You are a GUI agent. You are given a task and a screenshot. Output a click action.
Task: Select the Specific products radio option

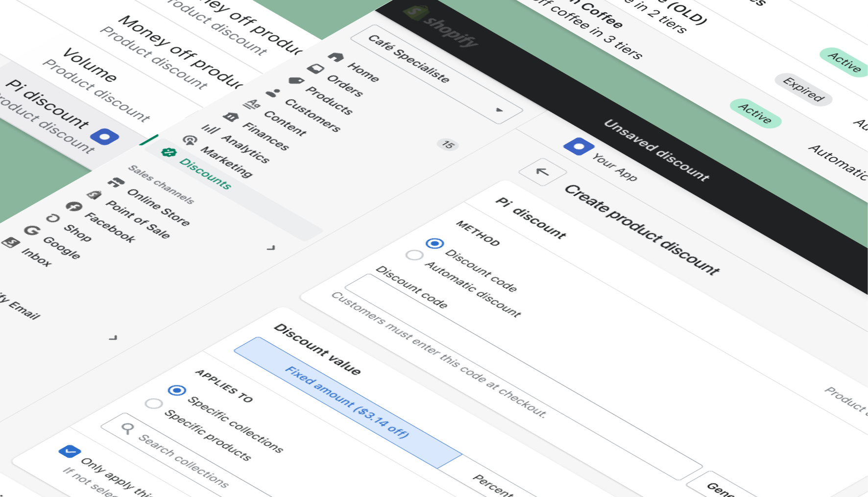[x=154, y=403]
